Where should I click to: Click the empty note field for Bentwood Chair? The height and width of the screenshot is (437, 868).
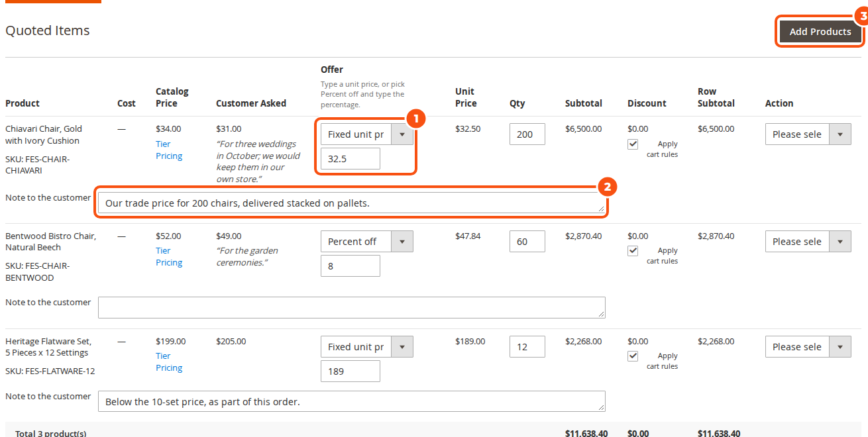tap(352, 307)
